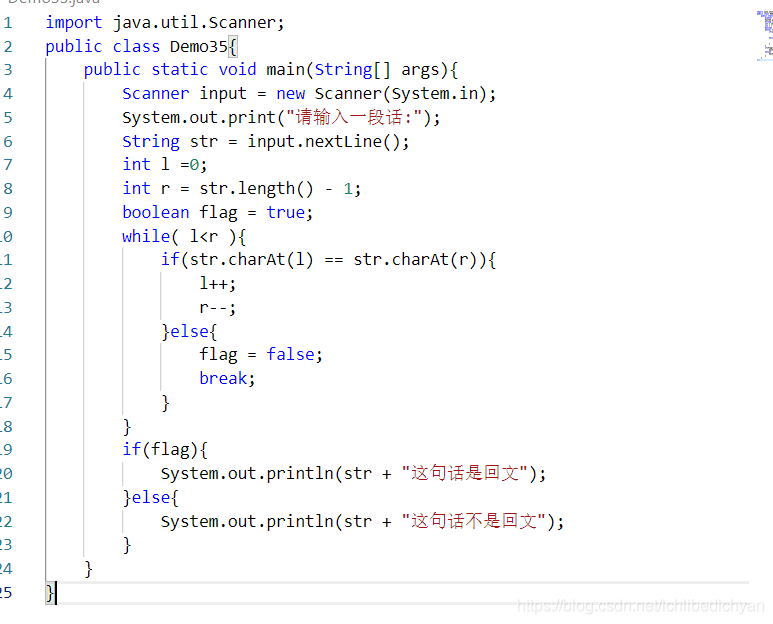The image size is (773, 624).
Task: Click the 'break;' statement
Action: click(227, 379)
